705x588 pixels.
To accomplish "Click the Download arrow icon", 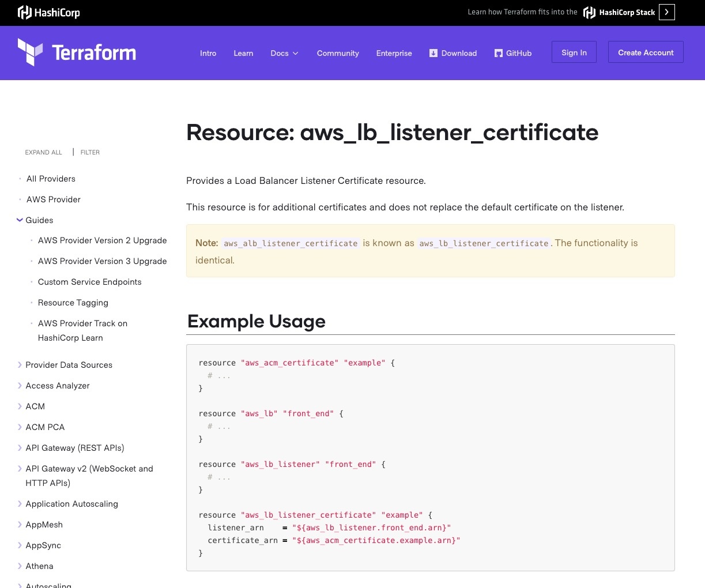I will pos(433,53).
